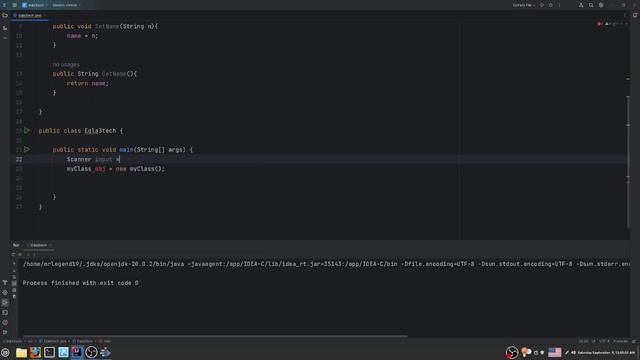The width and height of the screenshot is (640, 360).
Task: Select the Run panel title label
Action: 16,245
